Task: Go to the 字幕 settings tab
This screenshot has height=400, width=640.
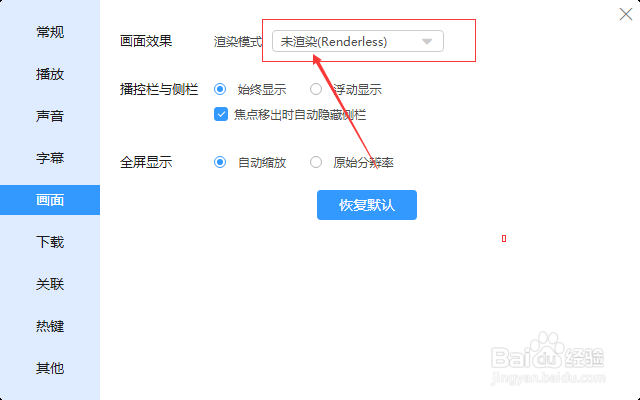Action: tap(50, 158)
